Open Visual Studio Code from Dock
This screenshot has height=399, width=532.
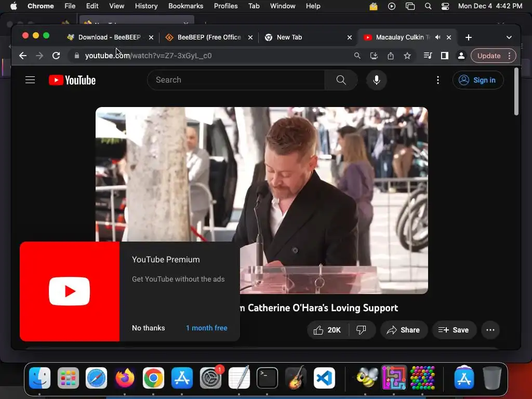coord(324,378)
